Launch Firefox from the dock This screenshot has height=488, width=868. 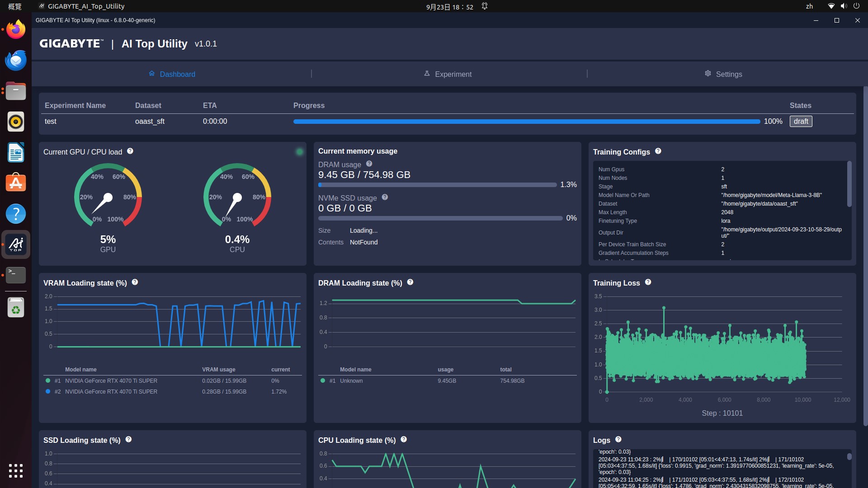(16, 30)
